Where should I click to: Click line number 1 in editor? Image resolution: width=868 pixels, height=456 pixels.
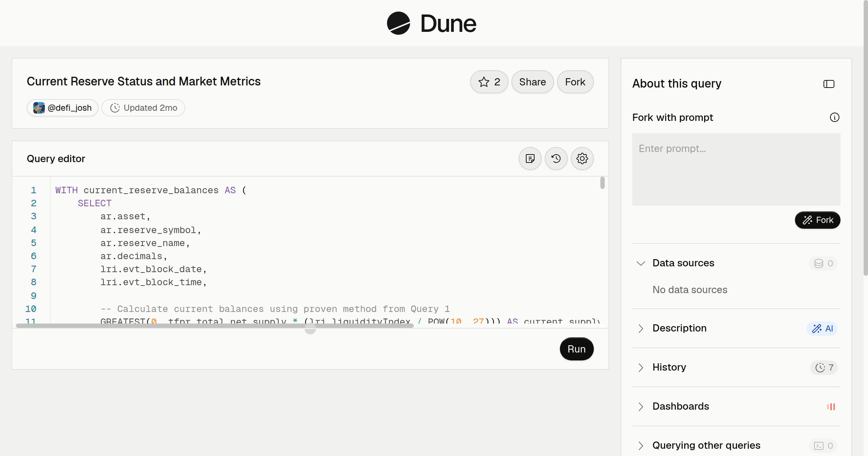click(x=34, y=190)
